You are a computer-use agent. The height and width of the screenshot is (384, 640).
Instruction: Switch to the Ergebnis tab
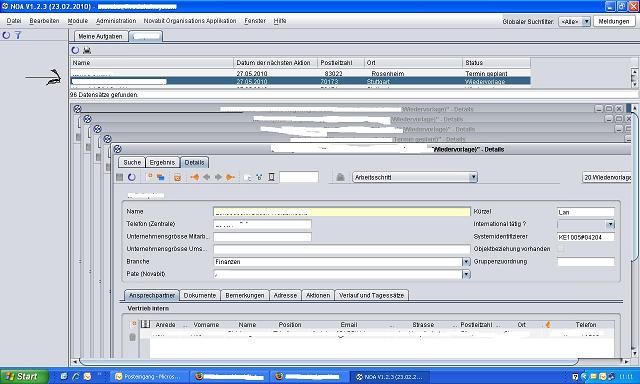click(x=162, y=162)
